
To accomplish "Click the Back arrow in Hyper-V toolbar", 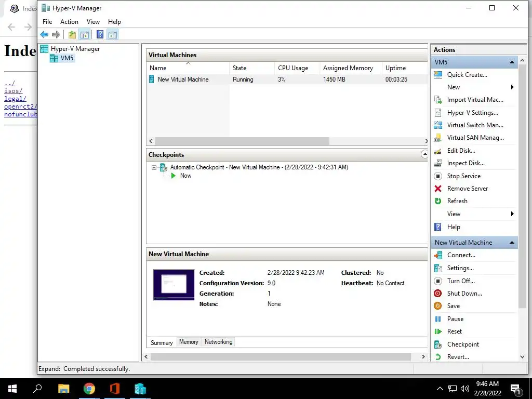I will [x=44, y=34].
